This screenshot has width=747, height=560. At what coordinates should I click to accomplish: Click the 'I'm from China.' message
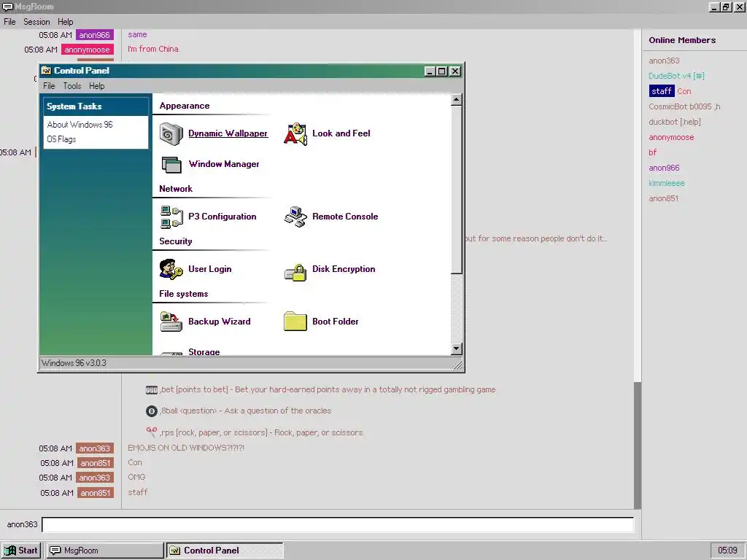pos(153,49)
